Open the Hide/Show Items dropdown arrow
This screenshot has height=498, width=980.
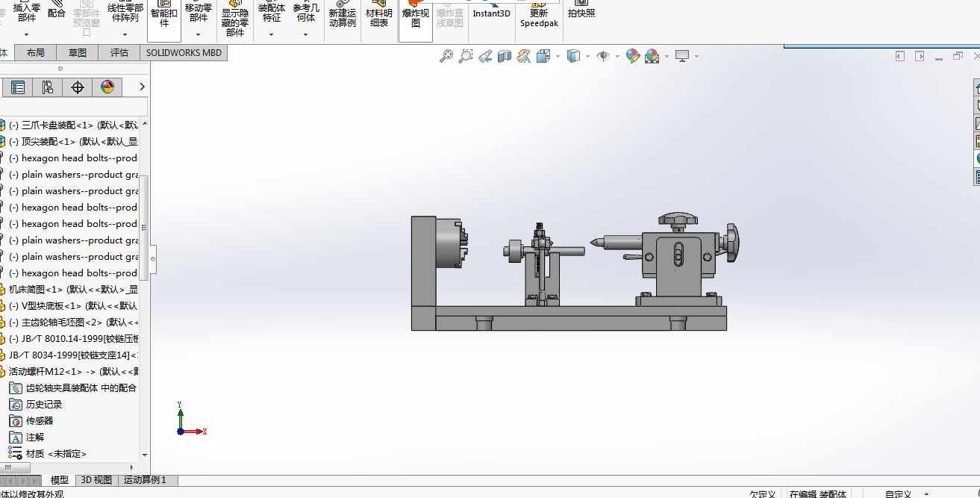pyautogui.click(x=617, y=56)
